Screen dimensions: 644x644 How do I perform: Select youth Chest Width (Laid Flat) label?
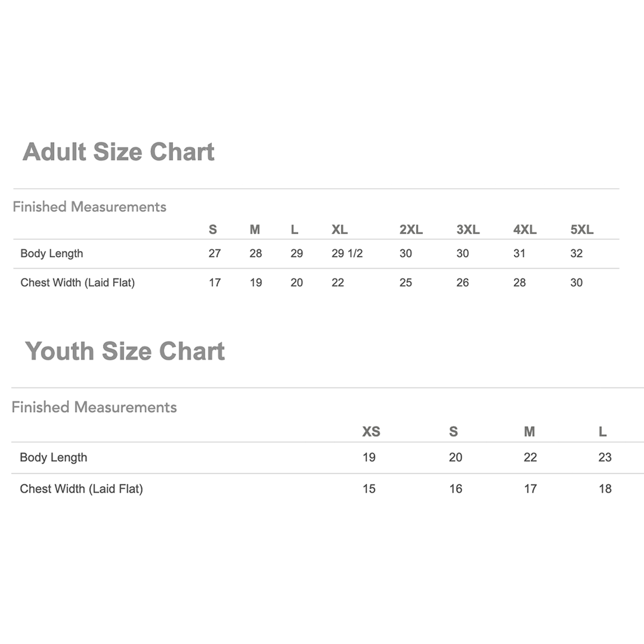[x=81, y=489]
